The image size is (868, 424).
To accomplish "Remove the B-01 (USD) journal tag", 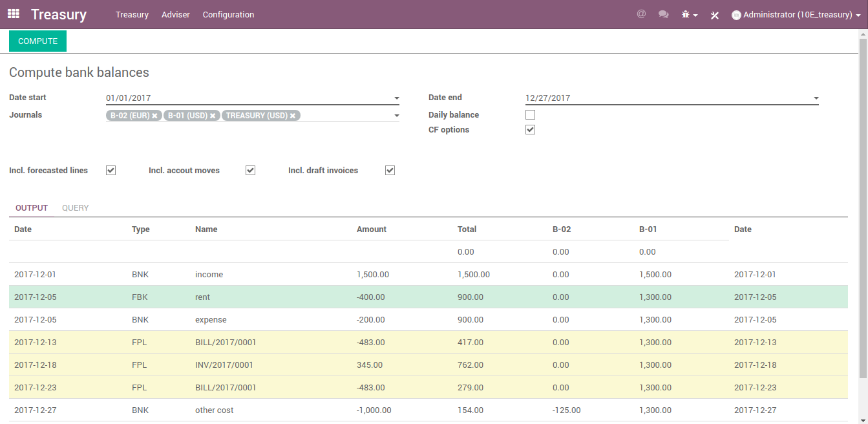I will (x=213, y=116).
